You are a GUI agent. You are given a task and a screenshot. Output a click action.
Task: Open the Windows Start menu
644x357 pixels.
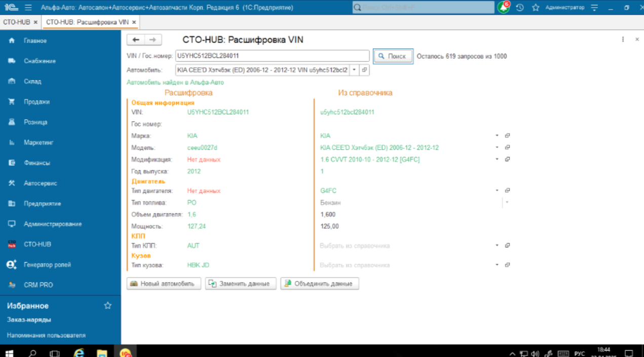tap(9, 353)
